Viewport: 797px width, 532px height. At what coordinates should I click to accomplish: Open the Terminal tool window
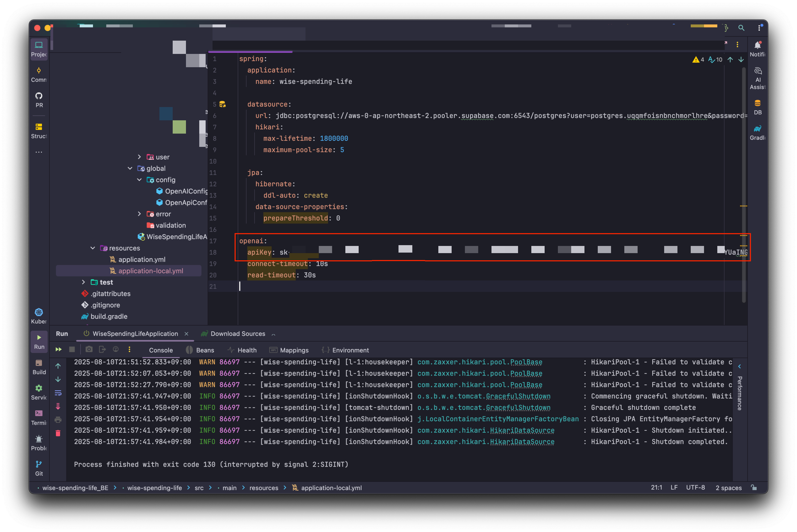(39, 418)
